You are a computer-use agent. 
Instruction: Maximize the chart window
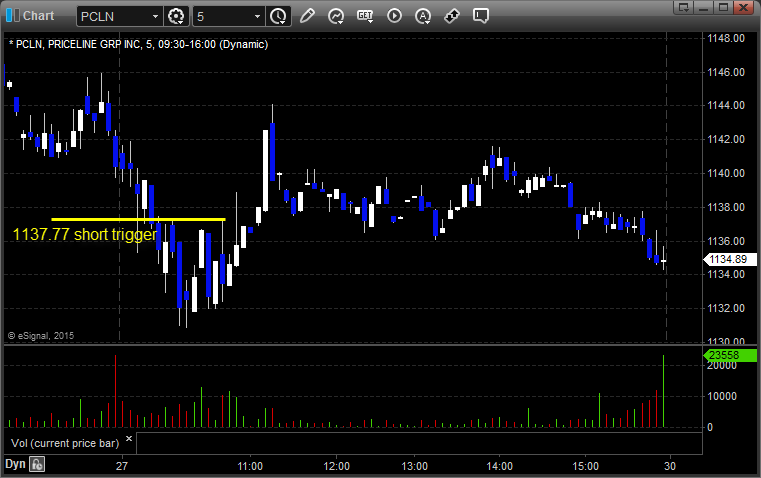click(x=723, y=7)
